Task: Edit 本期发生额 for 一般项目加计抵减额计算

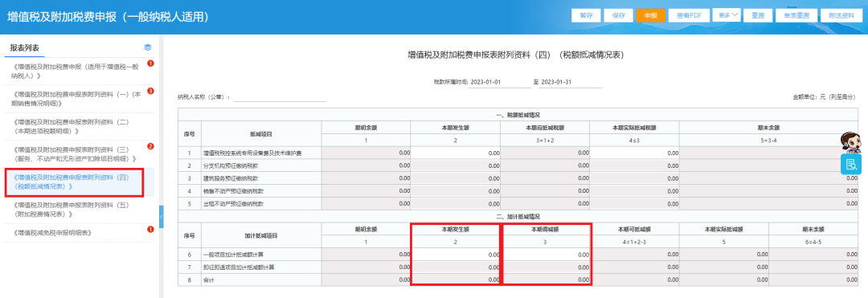Action: 455,255
